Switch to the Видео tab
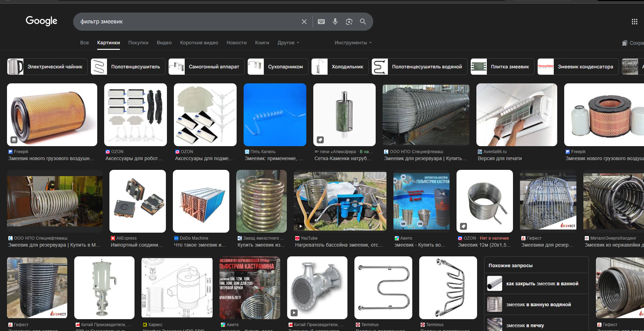The image size is (644, 331). pos(164,43)
